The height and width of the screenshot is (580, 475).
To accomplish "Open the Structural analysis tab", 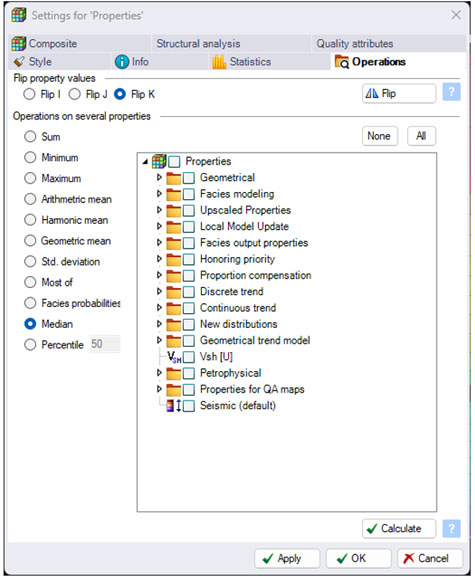I will 198,44.
